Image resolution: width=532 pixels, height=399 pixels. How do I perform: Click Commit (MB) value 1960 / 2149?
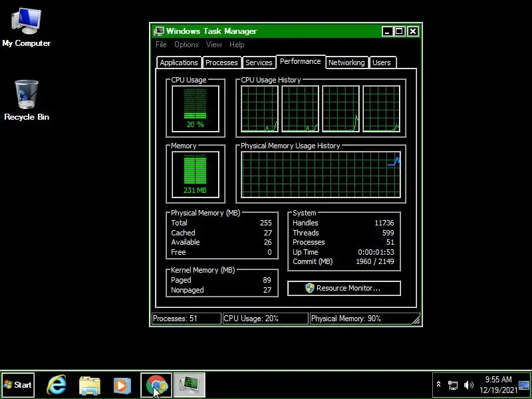pos(375,261)
